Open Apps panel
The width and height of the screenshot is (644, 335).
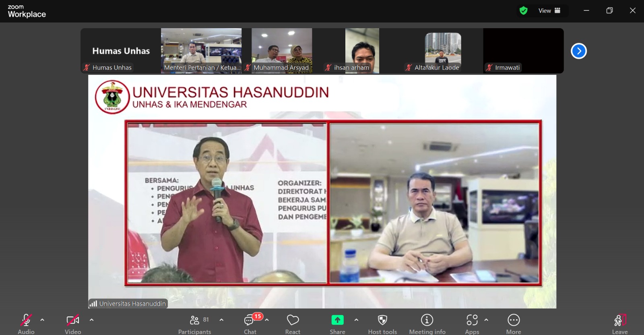[472, 324]
